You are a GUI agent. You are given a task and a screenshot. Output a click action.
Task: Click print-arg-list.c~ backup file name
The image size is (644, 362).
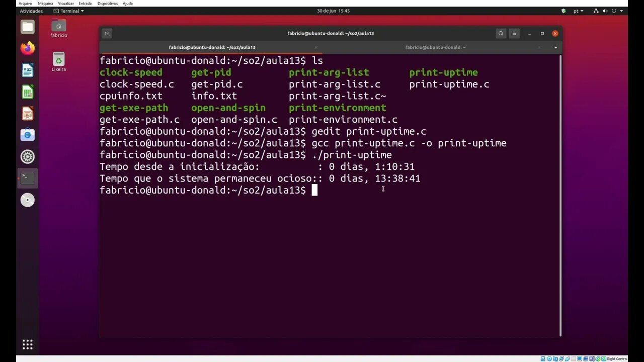338,96
